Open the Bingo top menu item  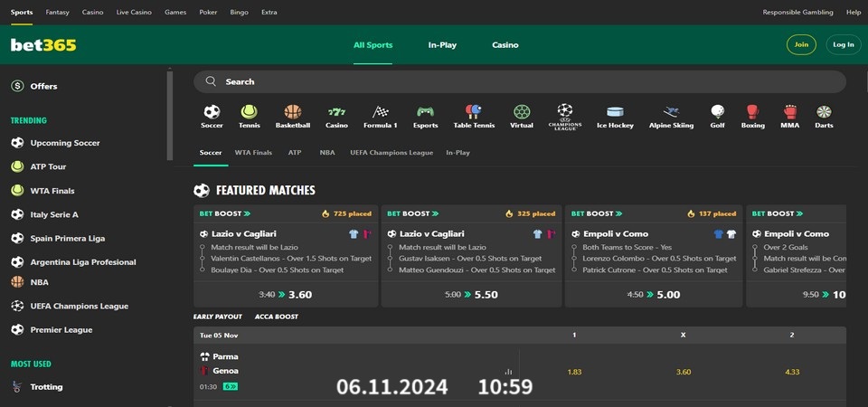click(x=239, y=12)
